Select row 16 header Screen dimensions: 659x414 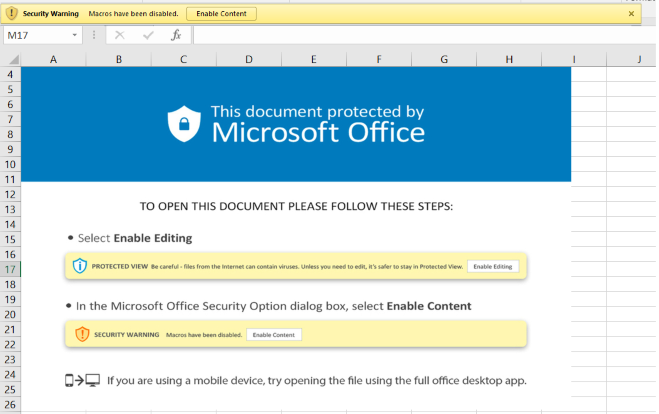10,255
